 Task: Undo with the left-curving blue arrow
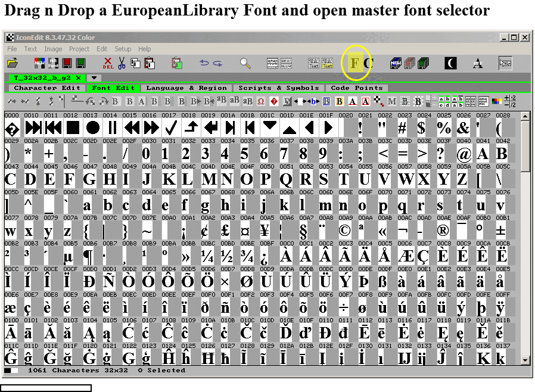click(x=204, y=63)
